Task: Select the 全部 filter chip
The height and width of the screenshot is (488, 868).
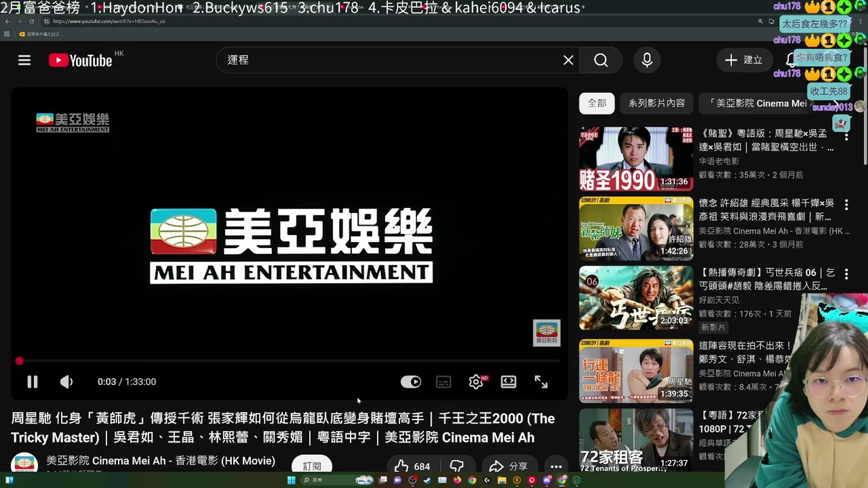Action: click(x=597, y=103)
